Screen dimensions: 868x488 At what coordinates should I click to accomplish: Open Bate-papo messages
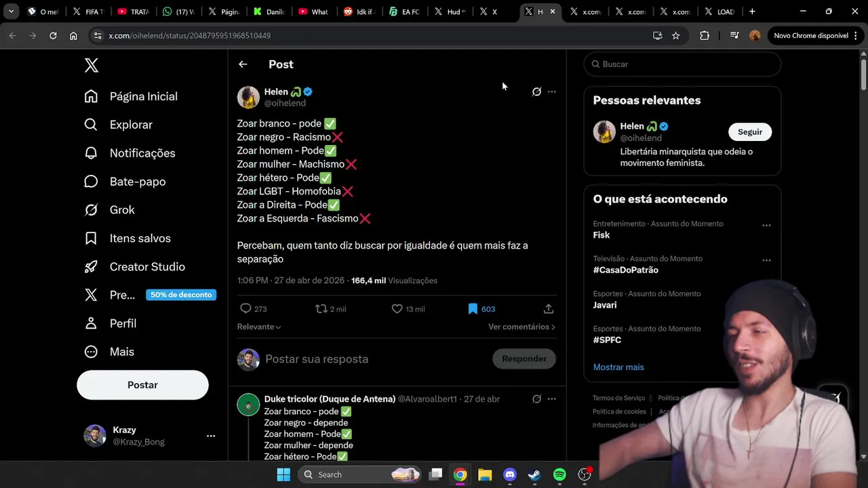click(x=125, y=182)
